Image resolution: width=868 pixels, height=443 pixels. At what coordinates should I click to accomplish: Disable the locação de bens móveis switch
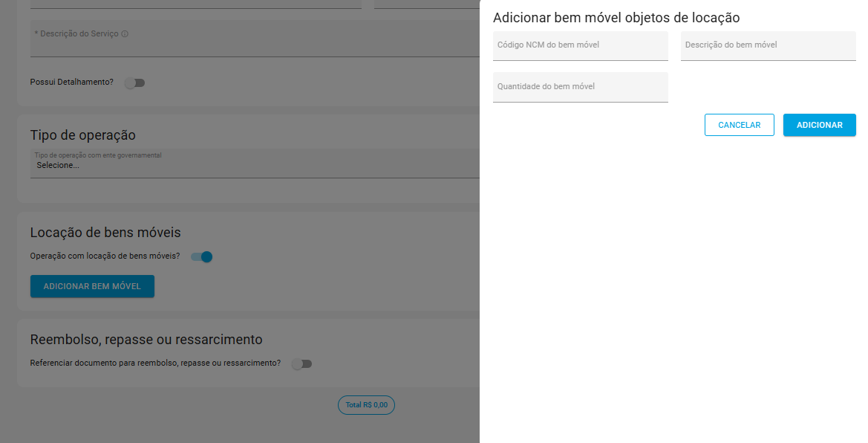(201, 256)
